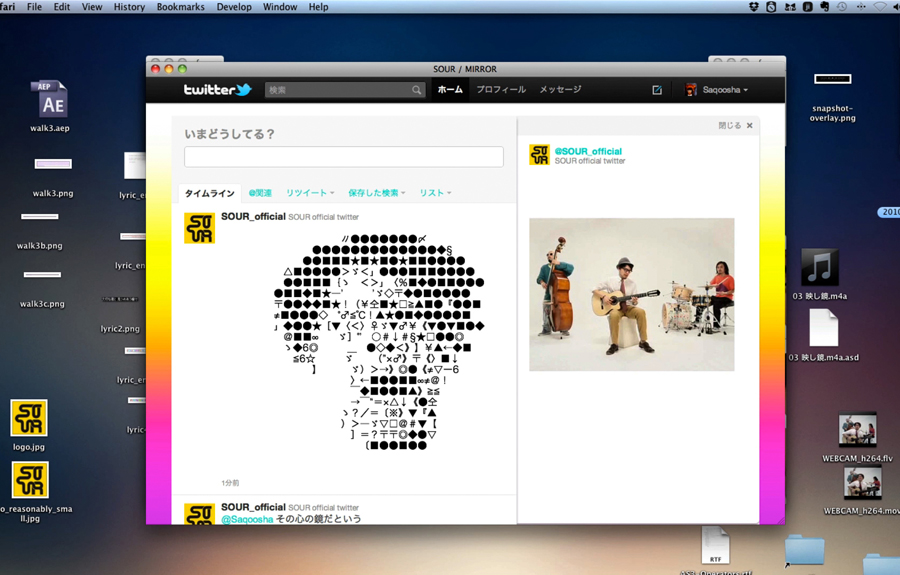Open the compose new tweet icon
This screenshot has height=575, width=900.
[657, 90]
